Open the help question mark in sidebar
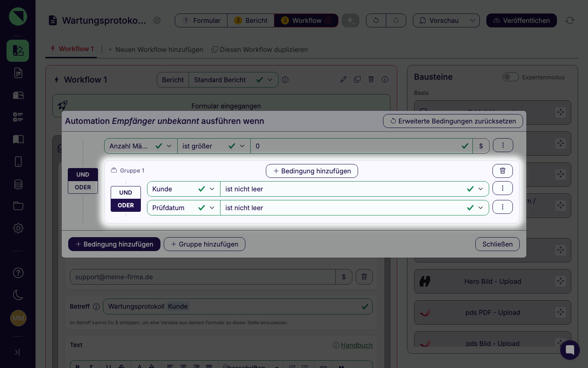 point(18,273)
